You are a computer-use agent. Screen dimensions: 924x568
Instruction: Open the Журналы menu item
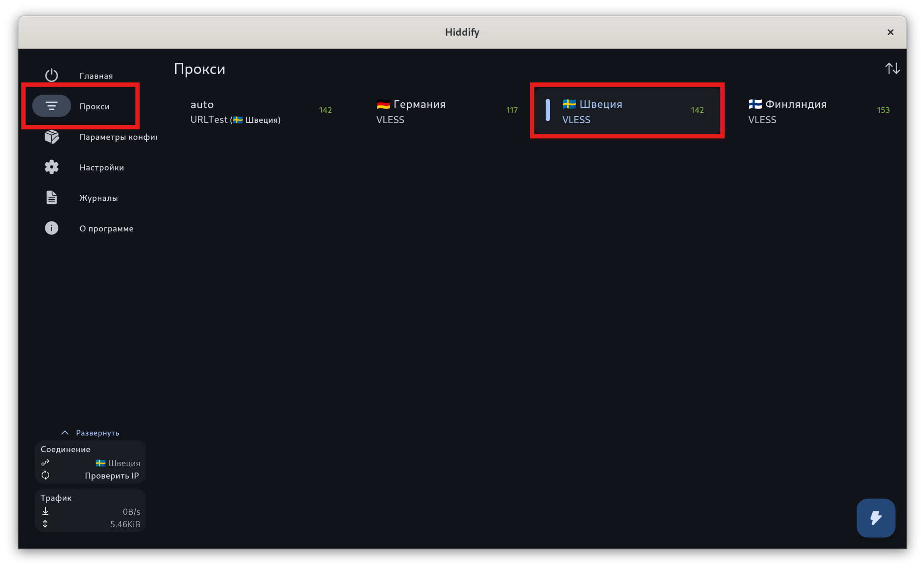click(x=99, y=198)
